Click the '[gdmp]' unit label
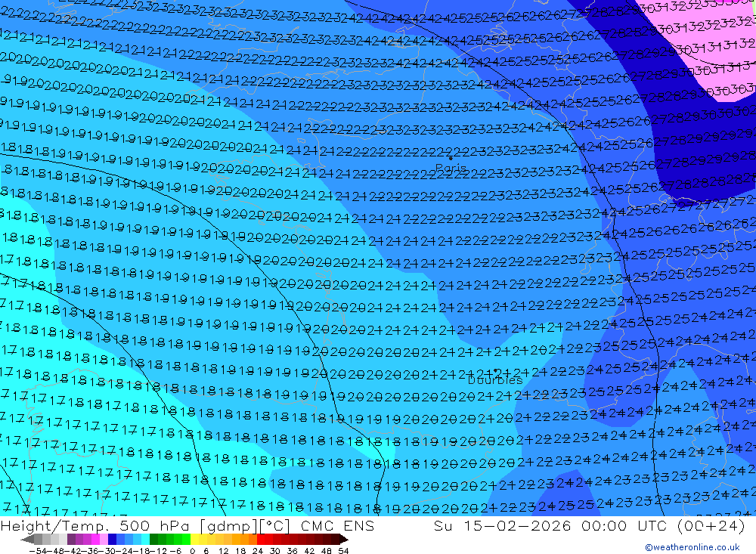This screenshot has height=554, width=756. point(228,525)
